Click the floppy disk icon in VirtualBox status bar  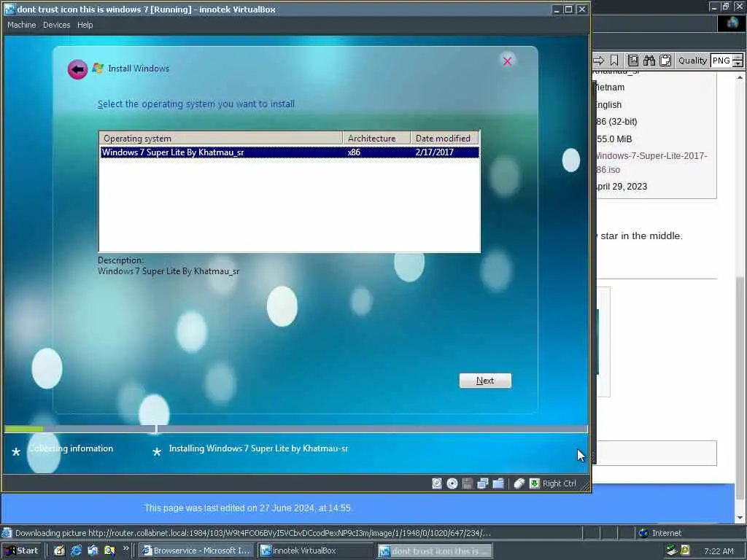468,483
